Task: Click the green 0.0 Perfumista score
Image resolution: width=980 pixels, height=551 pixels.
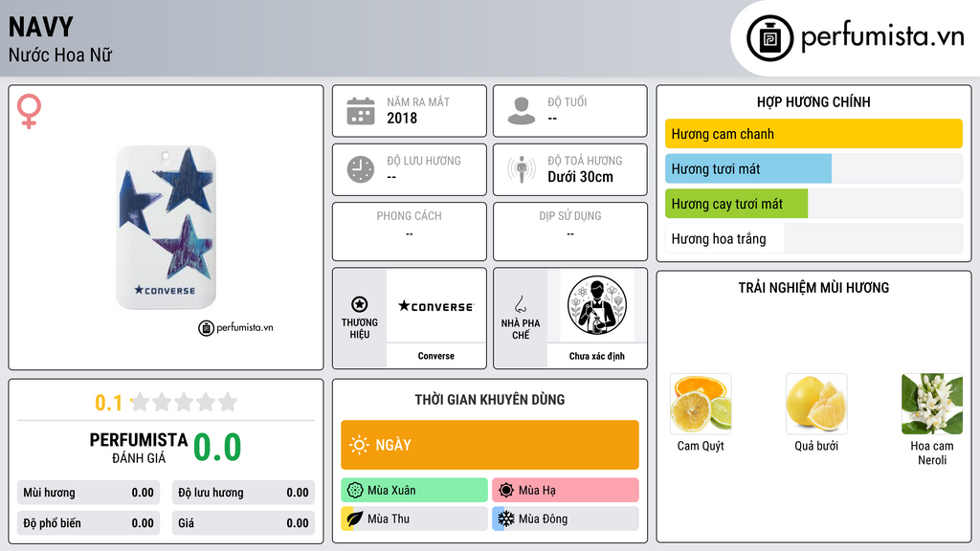Action: click(x=217, y=448)
